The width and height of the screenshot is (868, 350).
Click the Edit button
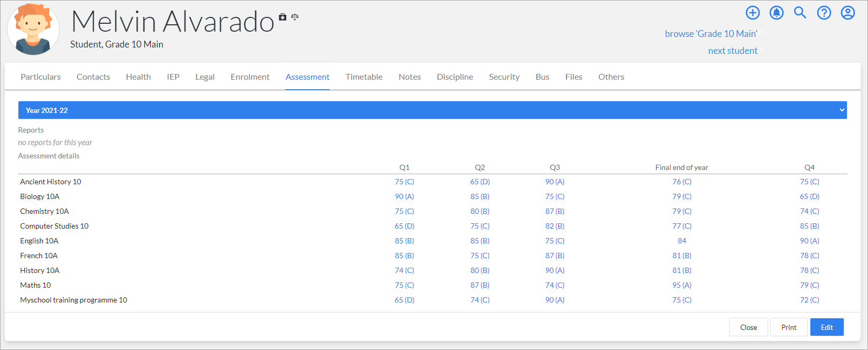coord(827,327)
